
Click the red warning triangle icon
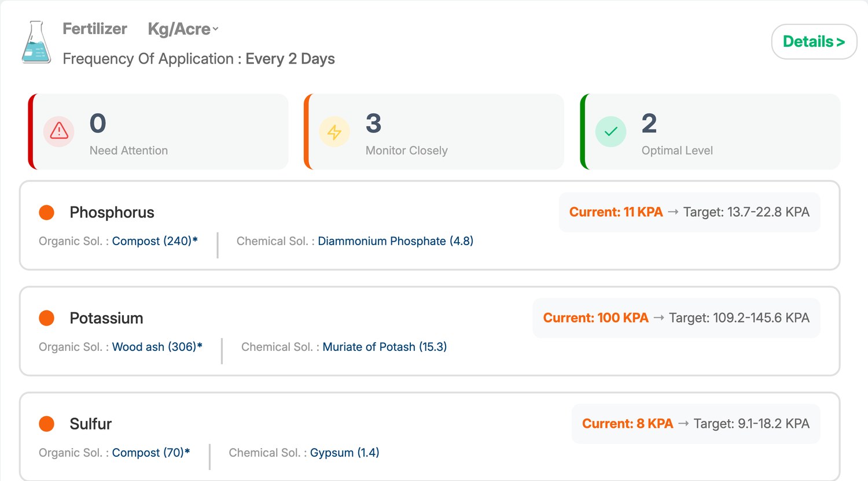pyautogui.click(x=59, y=131)
